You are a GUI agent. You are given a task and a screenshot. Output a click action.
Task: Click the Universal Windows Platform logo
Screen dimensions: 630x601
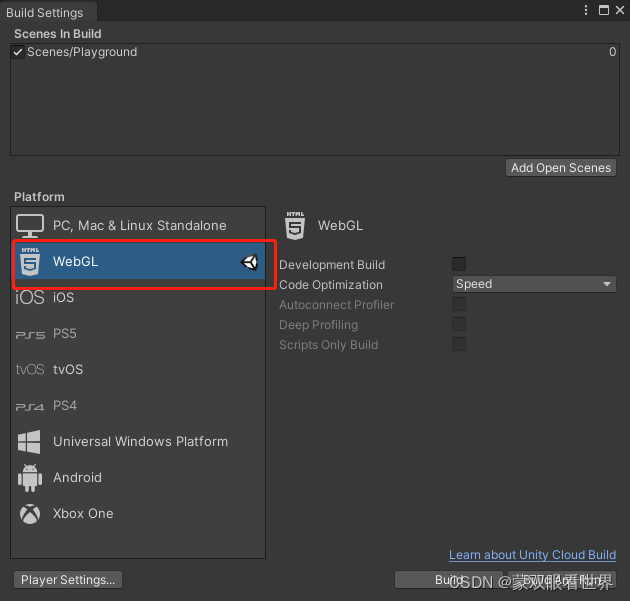(x=30, y=442)
